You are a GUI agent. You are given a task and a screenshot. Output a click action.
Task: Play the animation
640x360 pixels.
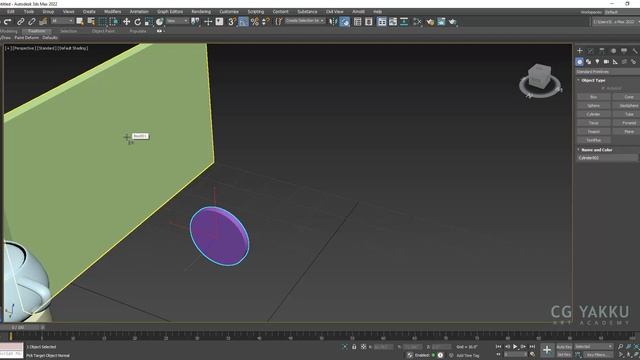point(515,347)
